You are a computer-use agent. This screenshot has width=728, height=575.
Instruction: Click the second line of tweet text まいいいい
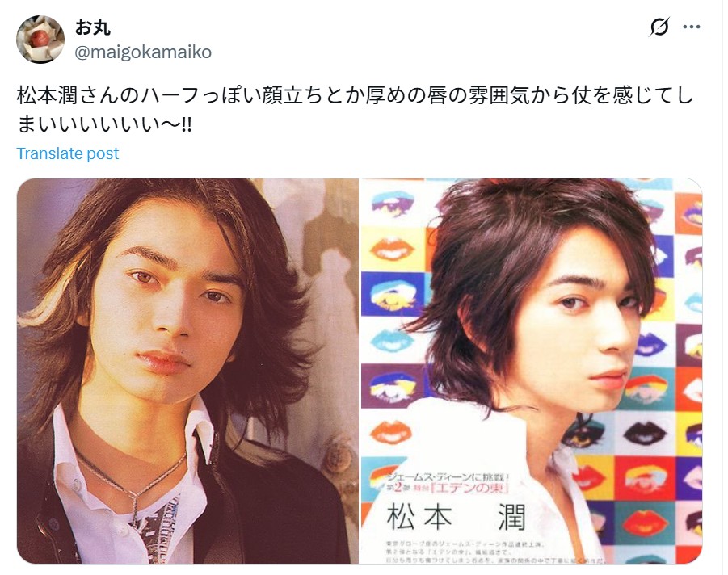pos(104,124)
